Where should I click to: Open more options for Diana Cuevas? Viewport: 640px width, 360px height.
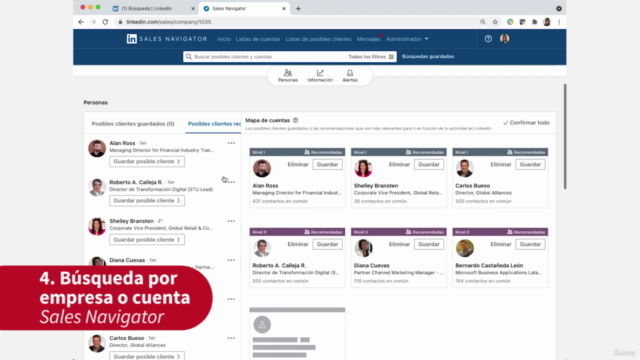pyautogui.click(x=231, y=260)
